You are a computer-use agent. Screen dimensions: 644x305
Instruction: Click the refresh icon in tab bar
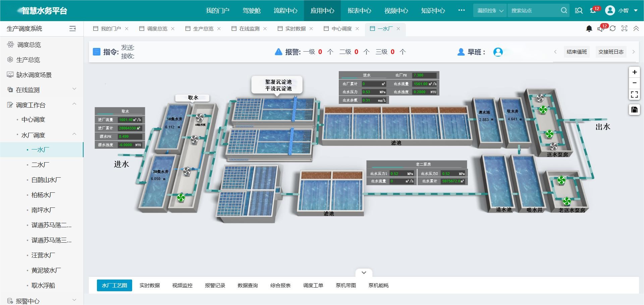tap(612, 29)
